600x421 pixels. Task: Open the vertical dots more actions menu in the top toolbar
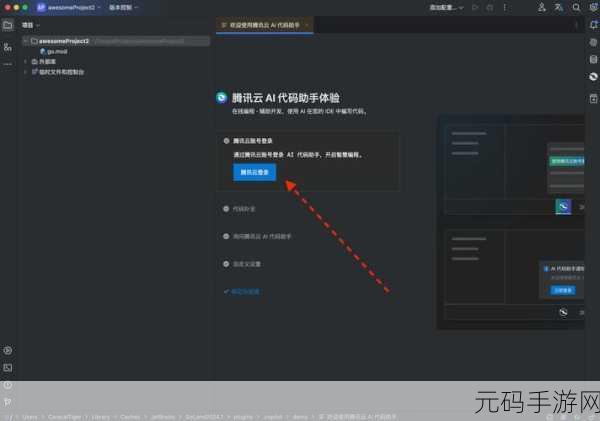(504, 7)
